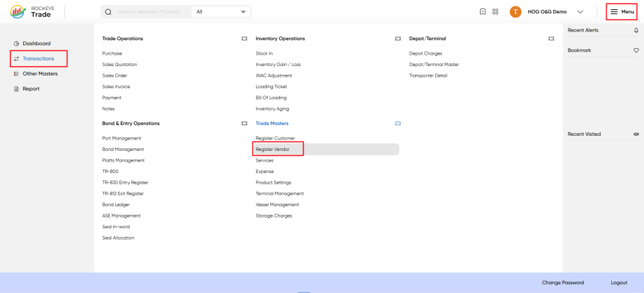Viewport: 644px width, 293px height.
Task: Open Inventory Gain / Loss
Action: click(278, 65)
